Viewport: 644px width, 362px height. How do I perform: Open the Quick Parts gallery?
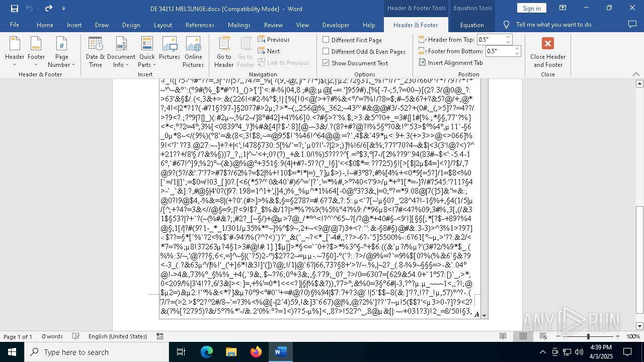[x=147, y=52]
